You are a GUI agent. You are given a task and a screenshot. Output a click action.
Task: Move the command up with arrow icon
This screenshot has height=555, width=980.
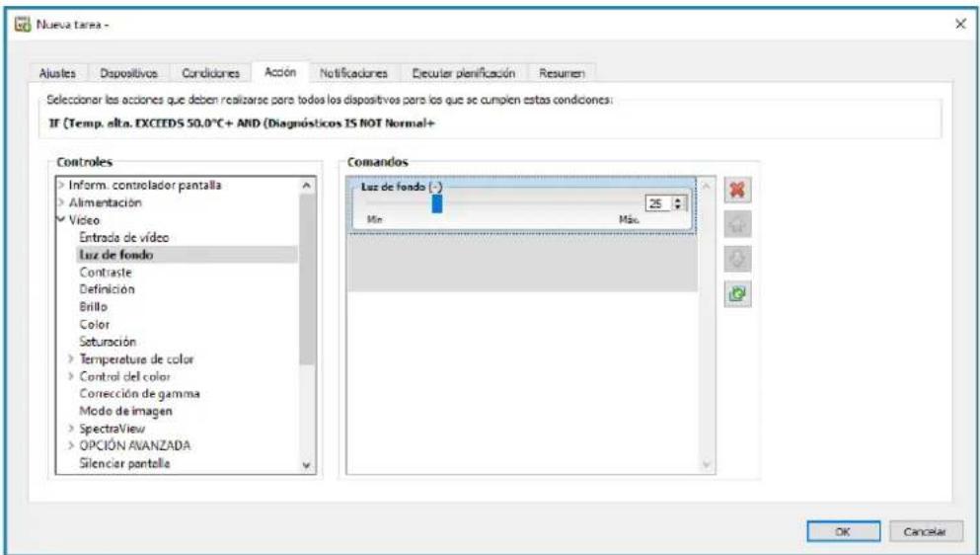click(737, 224)
